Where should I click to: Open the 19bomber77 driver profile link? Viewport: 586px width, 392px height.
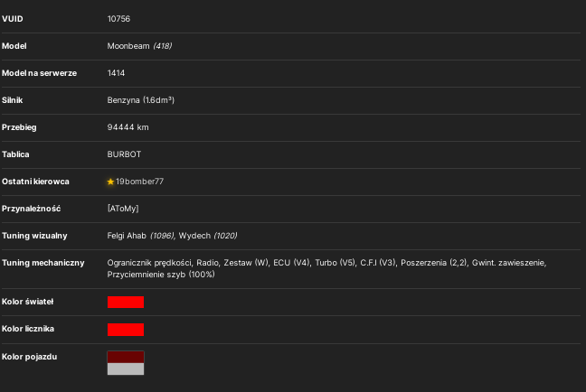[x=139, y=182]
